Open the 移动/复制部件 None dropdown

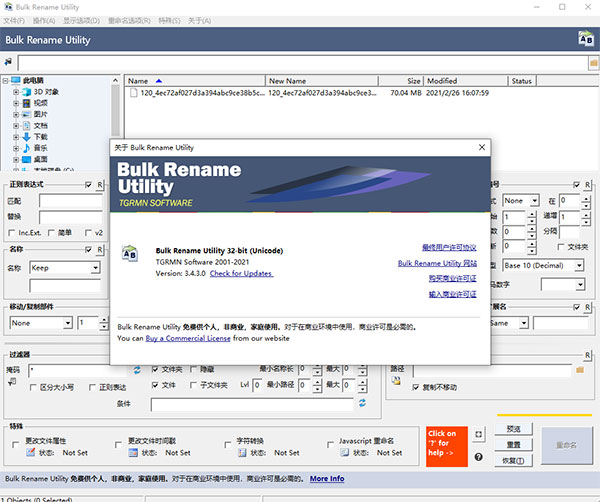(x=68, y=323)
